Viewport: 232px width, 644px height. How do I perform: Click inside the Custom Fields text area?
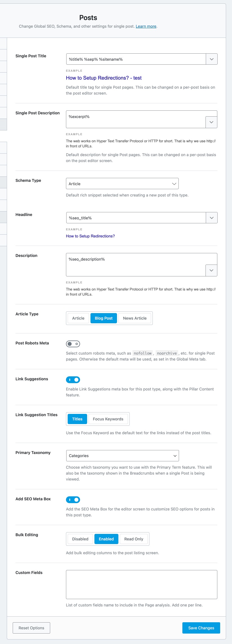click(x=142, y=584)
